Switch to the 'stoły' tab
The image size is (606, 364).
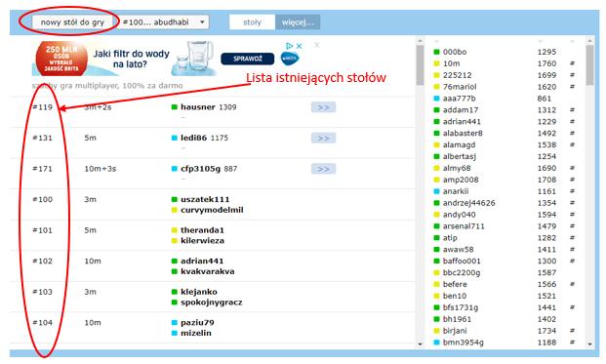click(252, 22)
